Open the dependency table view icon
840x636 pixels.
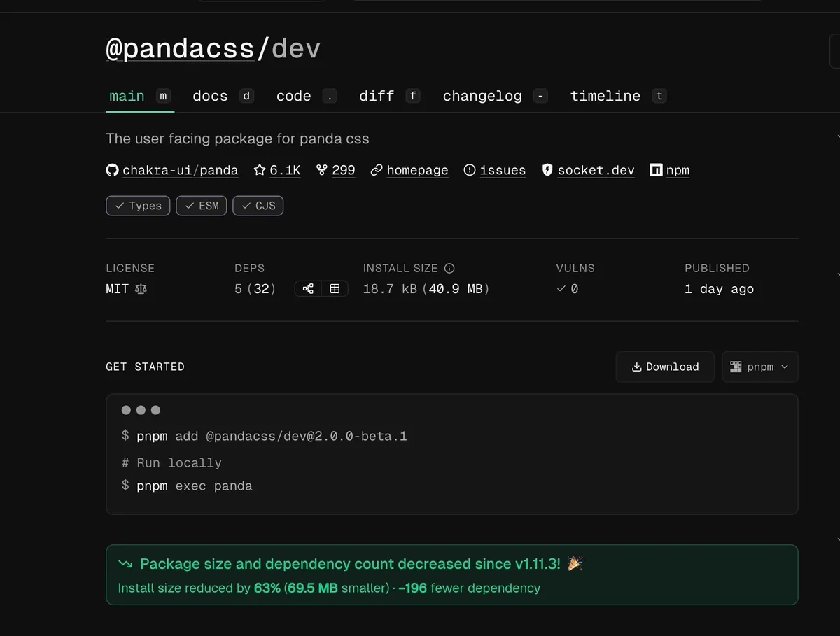[x=335, y=288]
